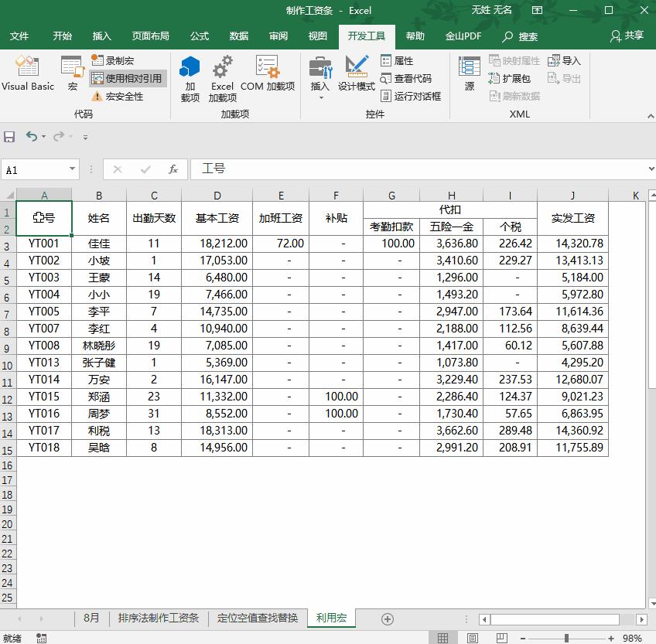Enable 设计模式 (Design Mode)
The image size is (656, 644).
pos(356,73)
